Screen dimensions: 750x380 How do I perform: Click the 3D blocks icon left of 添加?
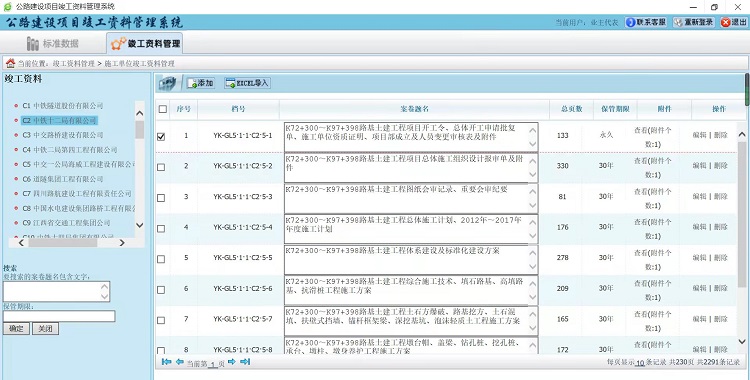pos(167,83)
